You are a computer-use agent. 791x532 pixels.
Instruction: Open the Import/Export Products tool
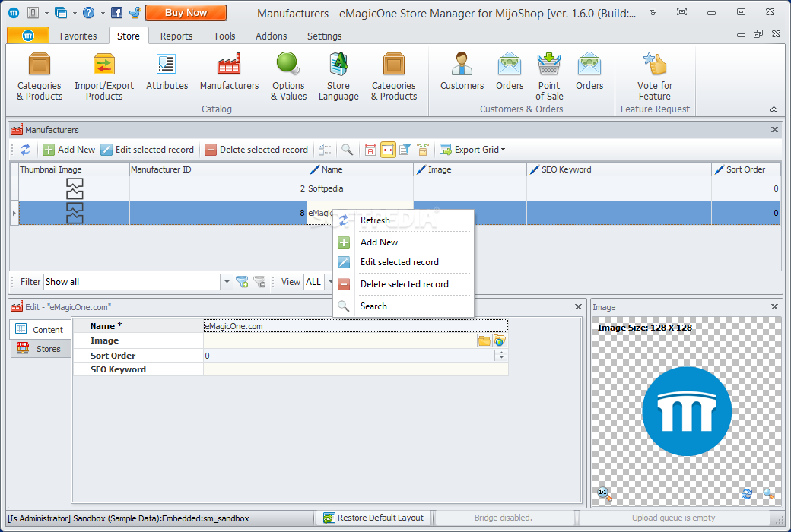pyautogui.click(x=104, y=76)
